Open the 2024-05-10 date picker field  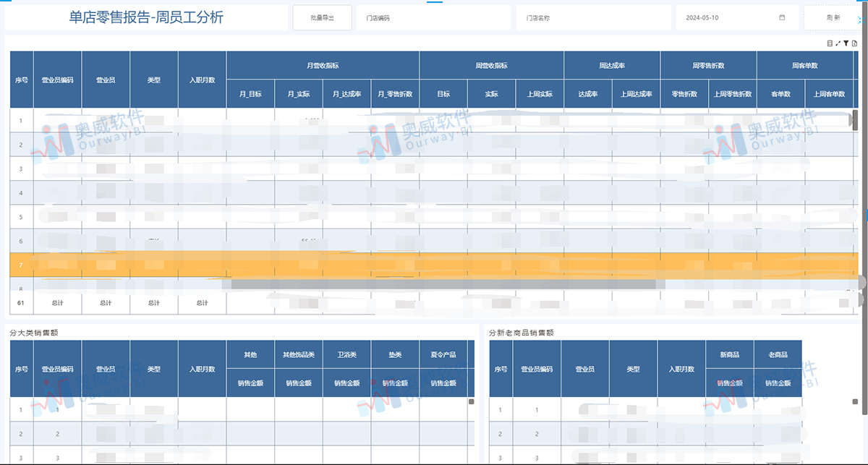[x=737, y=17]
